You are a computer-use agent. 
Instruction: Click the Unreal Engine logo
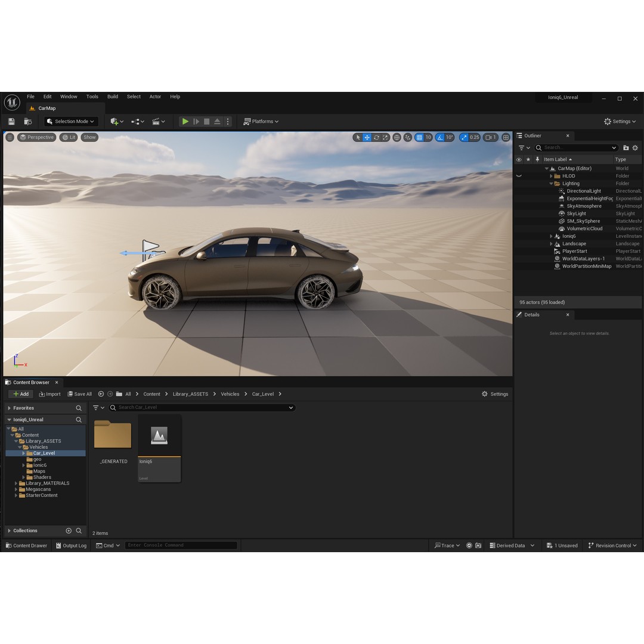(x=12, y=103)
